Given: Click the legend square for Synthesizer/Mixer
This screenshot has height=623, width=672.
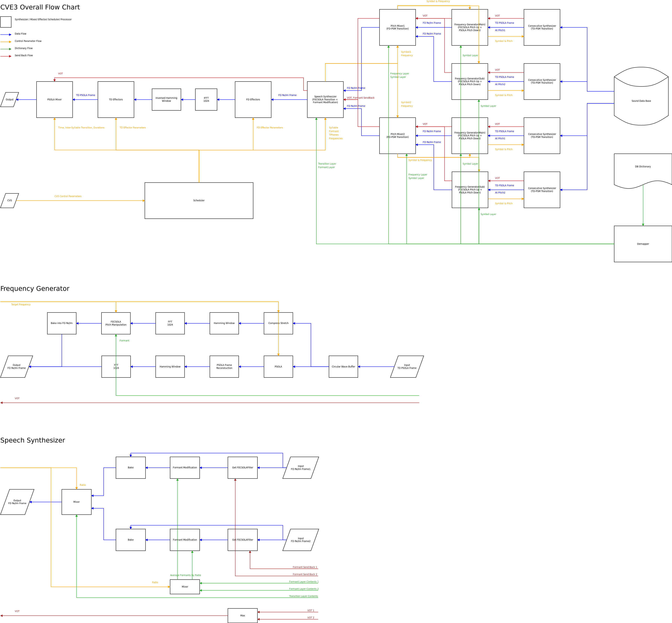Looking at the screenshot, I should (x=6, y=22).
